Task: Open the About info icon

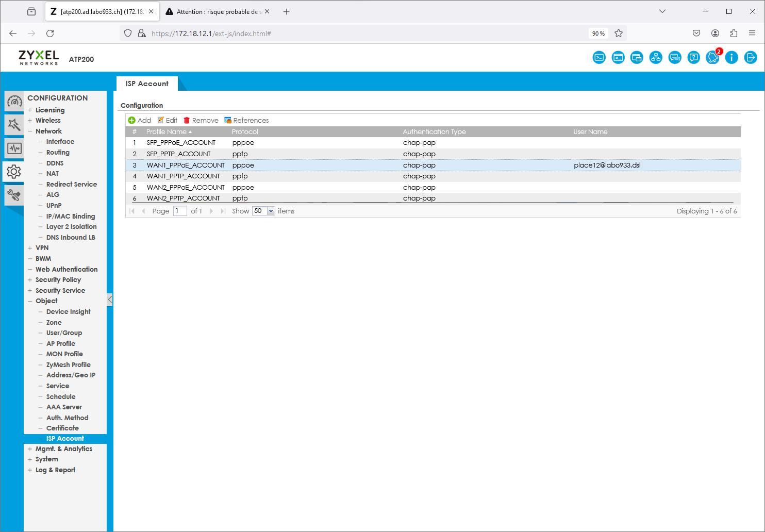Action: point(731,57)
